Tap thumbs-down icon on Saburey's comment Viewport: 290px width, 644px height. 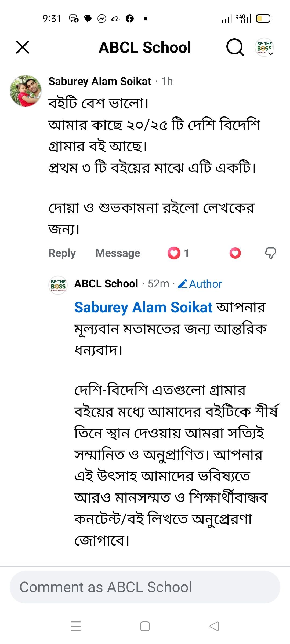click(270, 253)
